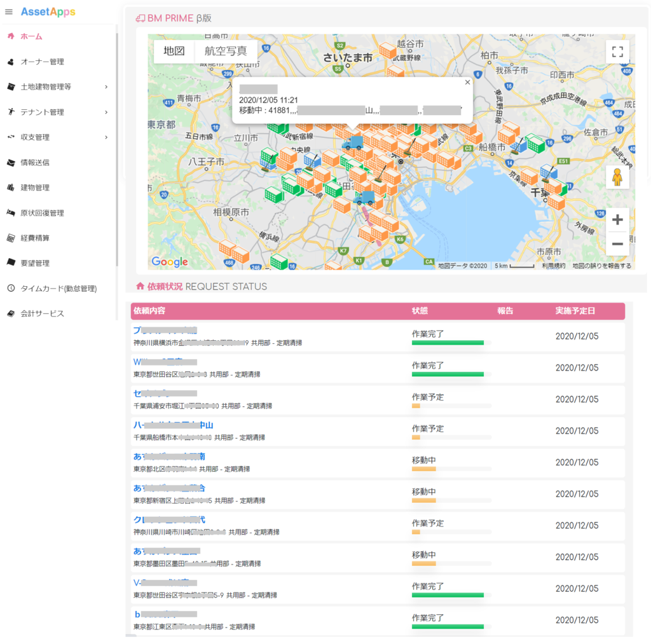Expand the テナント管理 submenu chevron
The height and width of the screenshot is (644, 651).
(106, 112)
